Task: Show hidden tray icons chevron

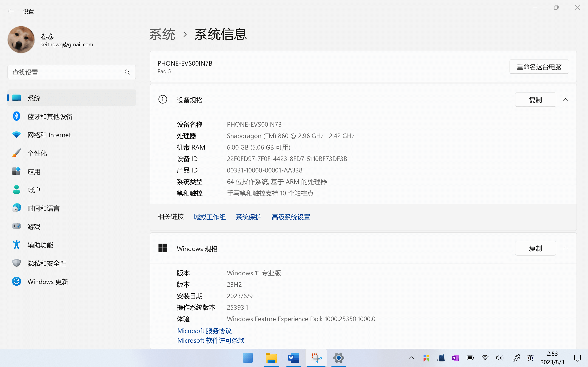Action: [411, 358]
